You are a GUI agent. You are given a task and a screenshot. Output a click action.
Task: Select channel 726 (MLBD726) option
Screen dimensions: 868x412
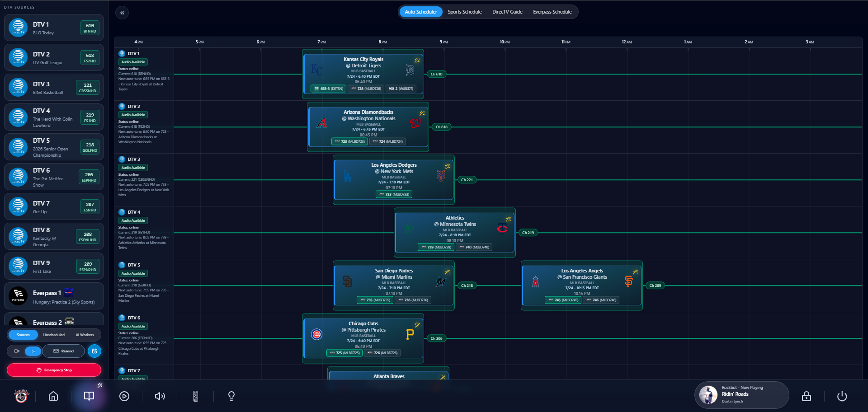[x=382, y=353]
